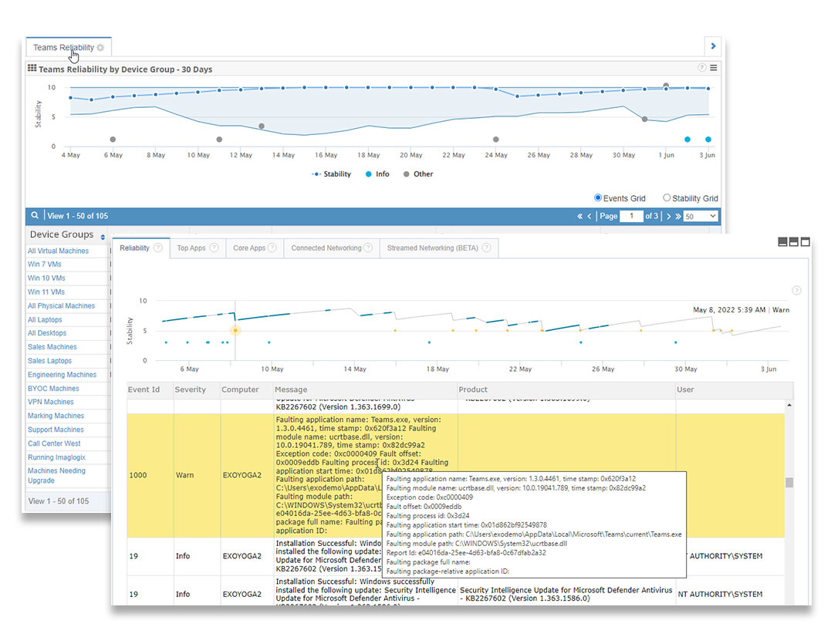Open the Teams Reliability tab gear settings

[101, 48]
